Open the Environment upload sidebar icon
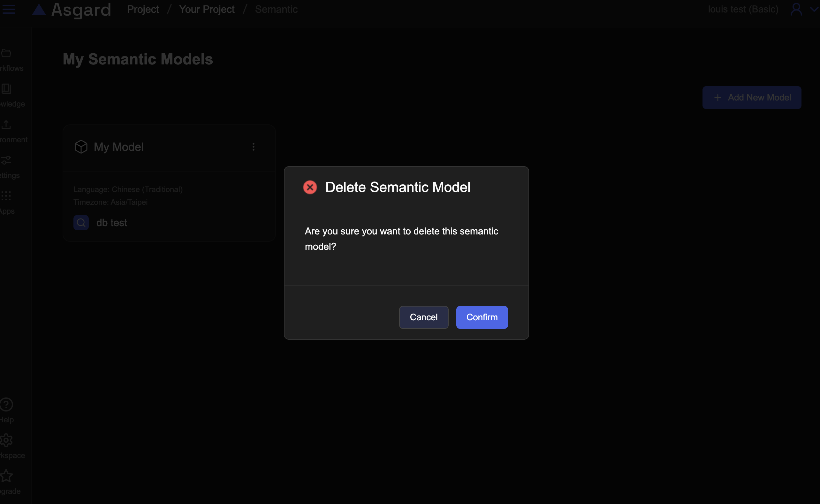 pos(6,125)
